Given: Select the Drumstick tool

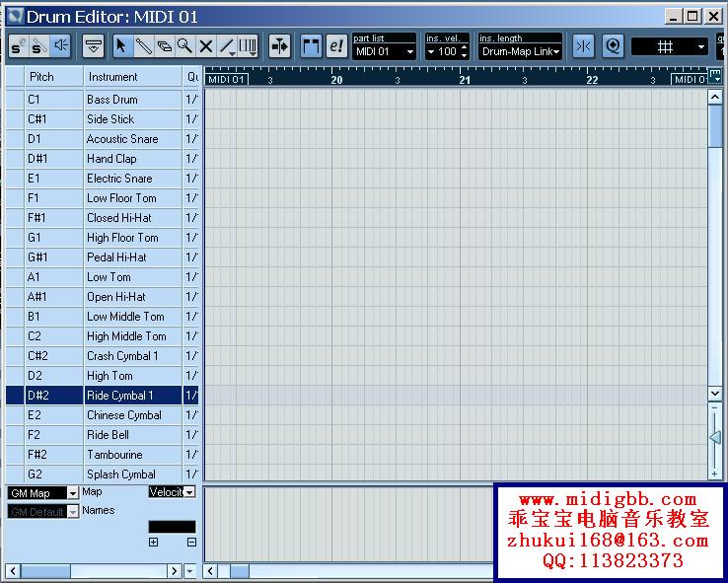Looking at the screenshot, I should pyautogui.click(x=143, y=46).
